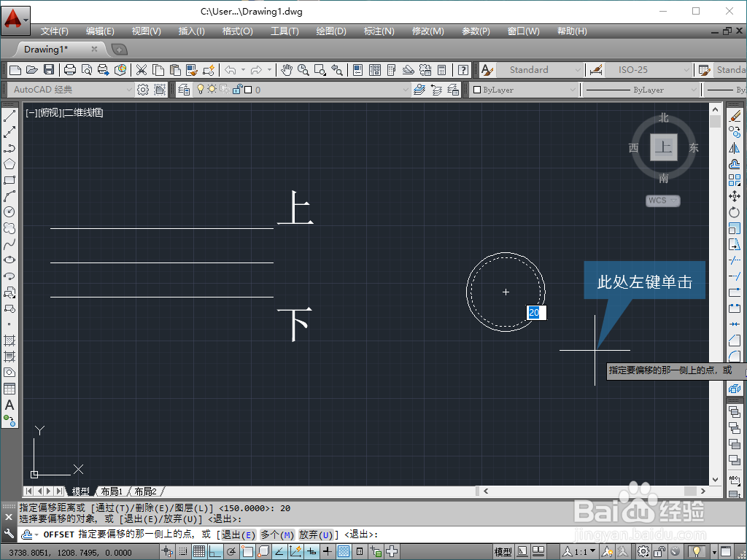The image size is (747, 560).
Task: Open the AutoCAD 经典 workspace dropdown
Action: click(x=128, y=89)
